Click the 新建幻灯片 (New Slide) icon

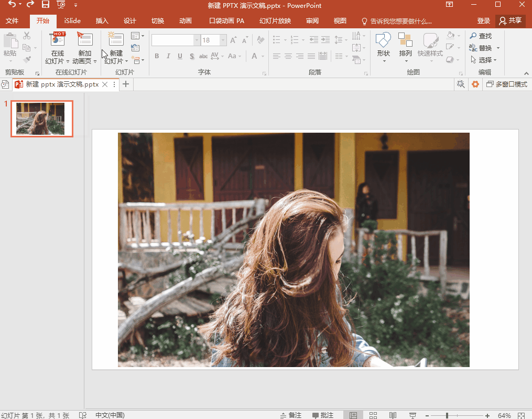[x=115, y=39]
